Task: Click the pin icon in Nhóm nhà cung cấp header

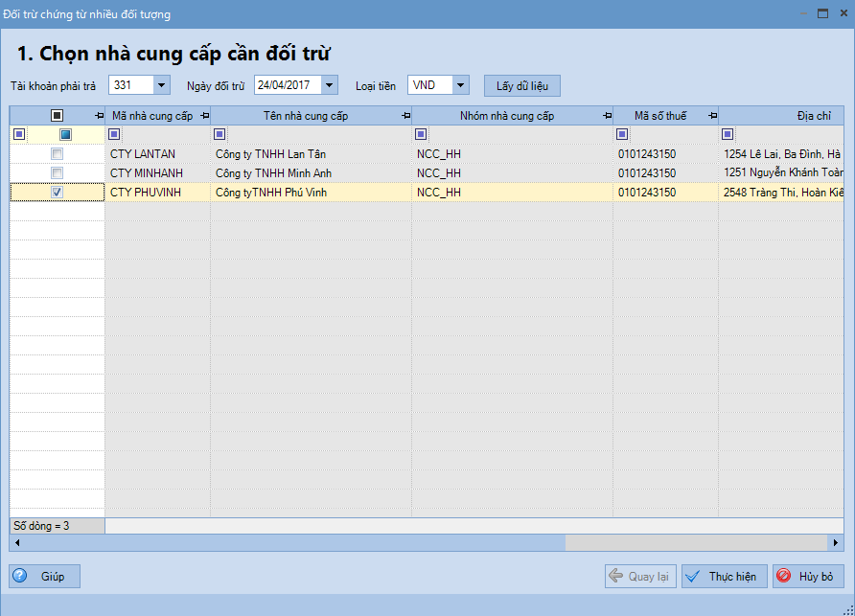Action: (x=607, y=116)
